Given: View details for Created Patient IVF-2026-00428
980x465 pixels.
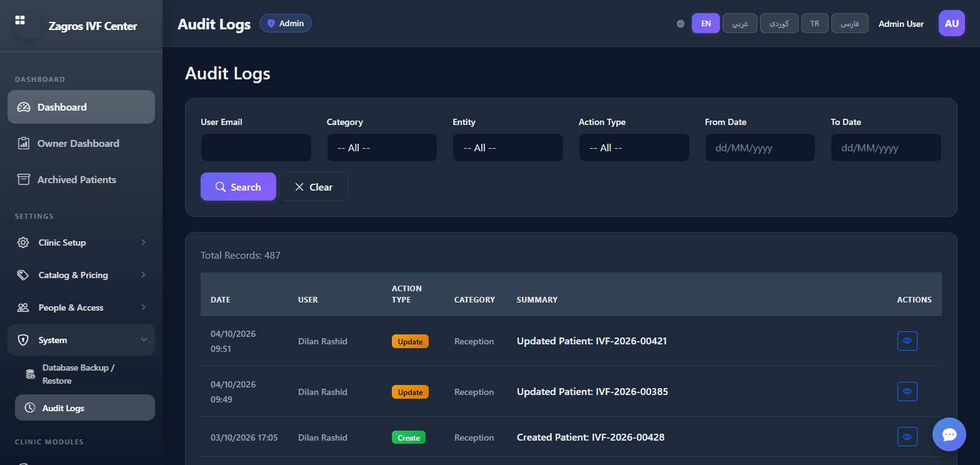Looking at the screenshot, I should tap(907, 436).
